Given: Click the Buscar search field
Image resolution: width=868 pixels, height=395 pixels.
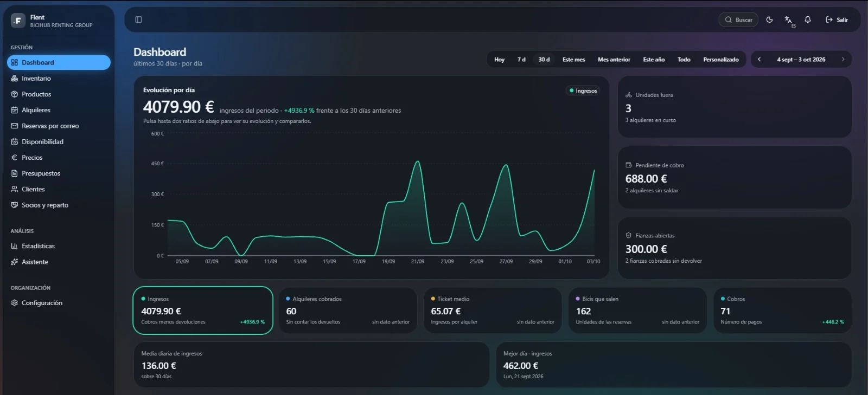Looking at the screenshot, I should (738, 20).
